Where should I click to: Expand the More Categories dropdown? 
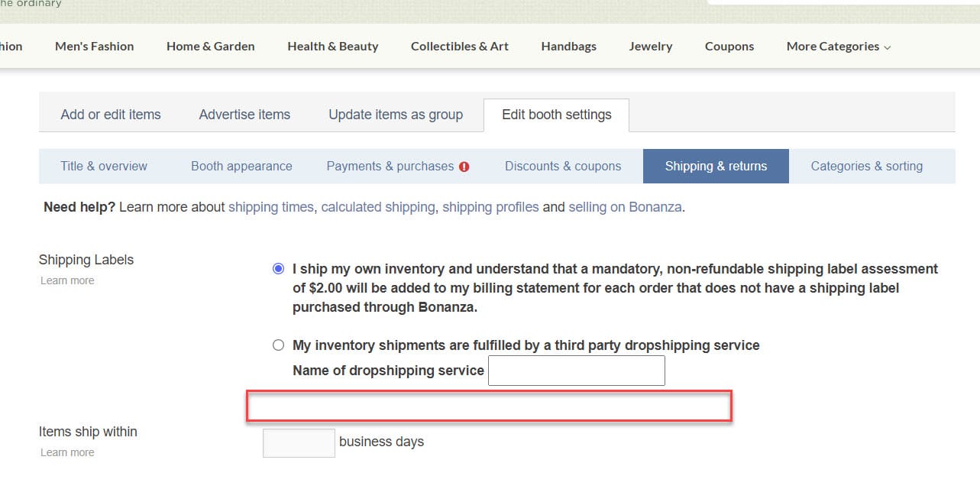tap(838, 47)
